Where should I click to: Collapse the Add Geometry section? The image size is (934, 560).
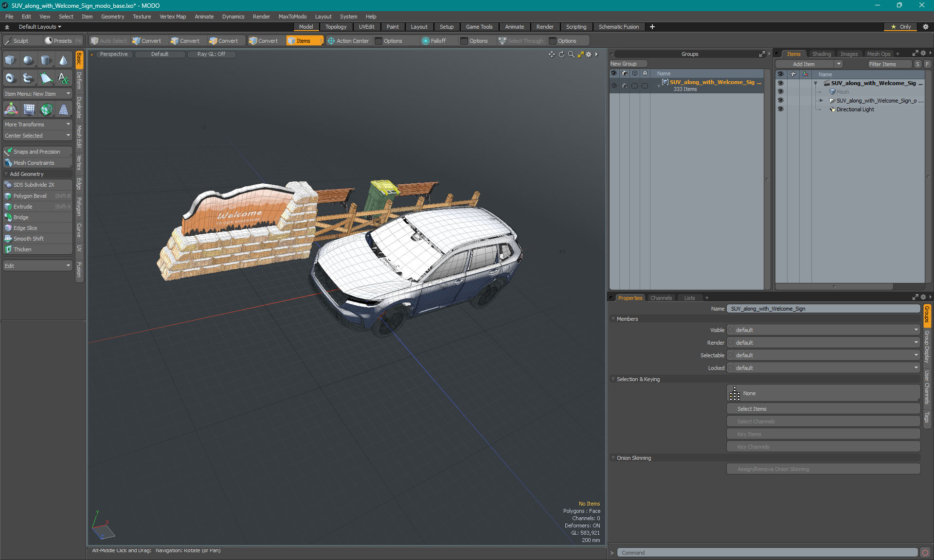[6, 174]
